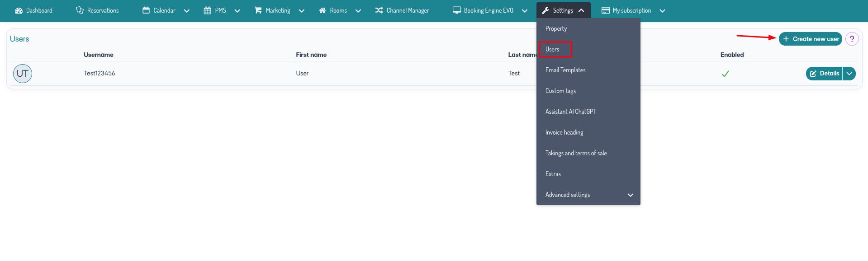Open Assistant AI ChatGPT entry
868x261 pixels.
pos(571,112)
